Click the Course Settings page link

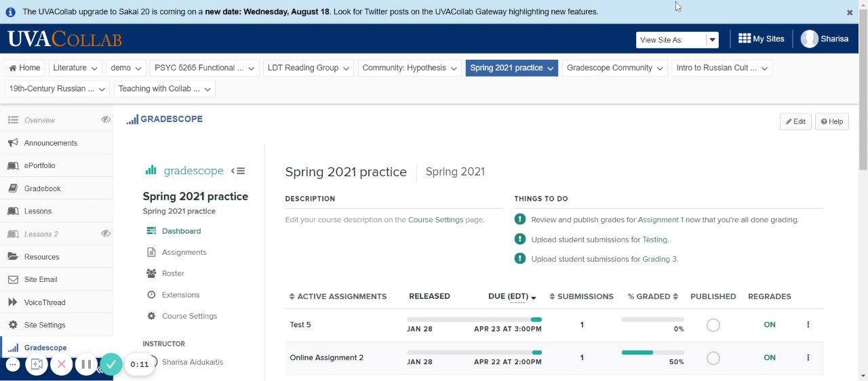click(435, 220)
